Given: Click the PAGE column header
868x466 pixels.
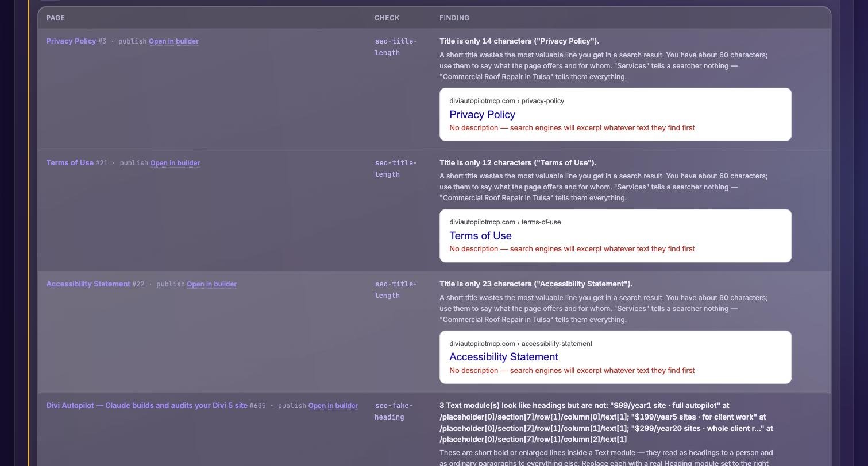Looking at the screenshot, I should pos(56,18).
